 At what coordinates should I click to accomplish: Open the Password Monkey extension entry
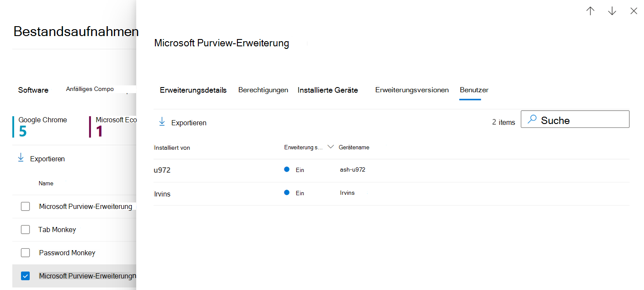pyautogui.click(x=67, y=253)
